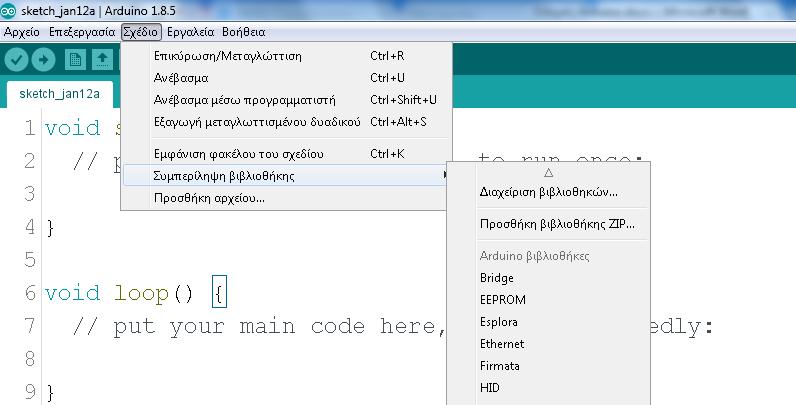796x405 pixels.
Task: Open the Επεξεργασία menu
Action: click(82, 32)
